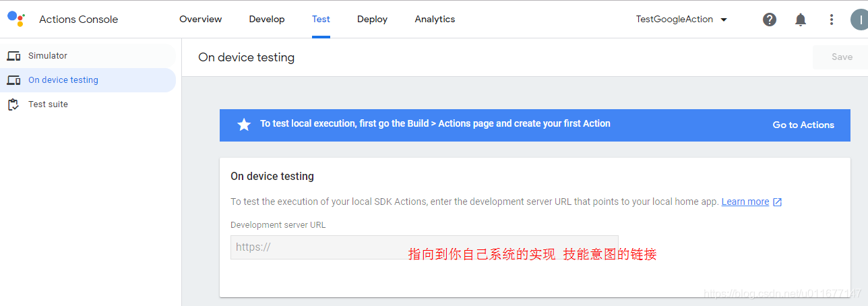Image resolution: width=868 pixels, height=306 pixels.
Task: Open the Analytics tab
Action: point(435,19)
